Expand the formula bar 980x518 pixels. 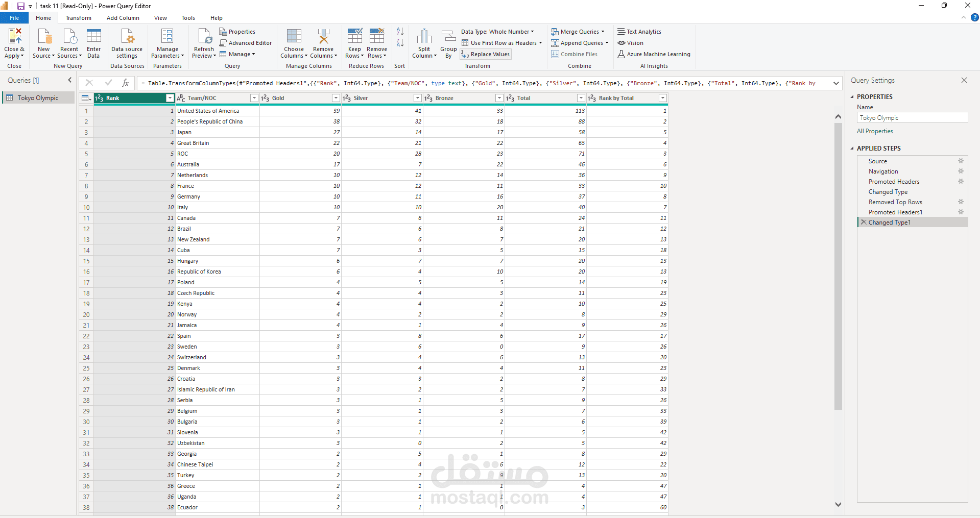(x=836, y=83)
